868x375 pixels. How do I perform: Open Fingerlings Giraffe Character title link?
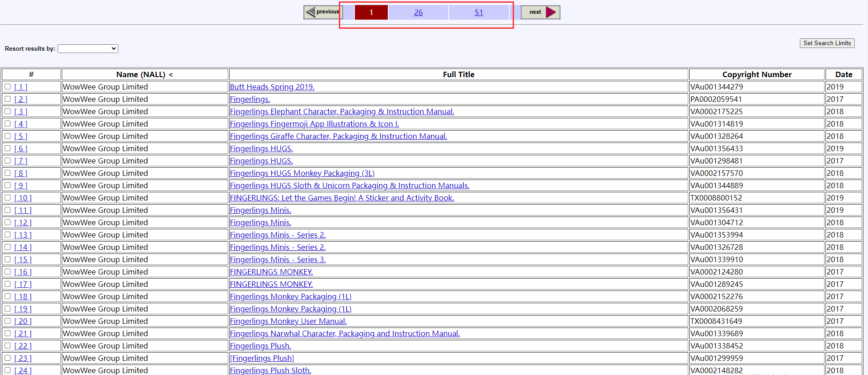[338, 136]
